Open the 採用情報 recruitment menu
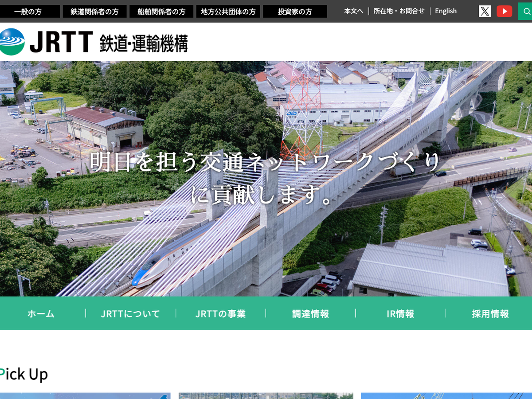 pos(490,313)
